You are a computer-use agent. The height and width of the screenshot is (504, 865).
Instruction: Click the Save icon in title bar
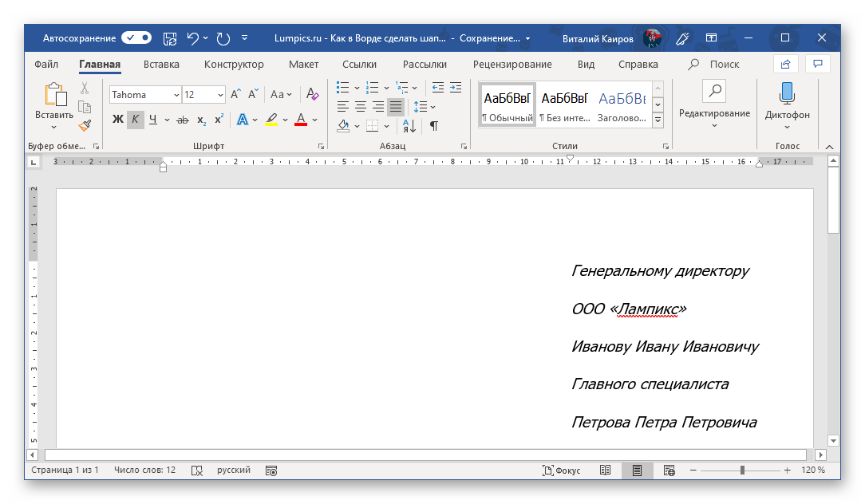pos(169,37)
